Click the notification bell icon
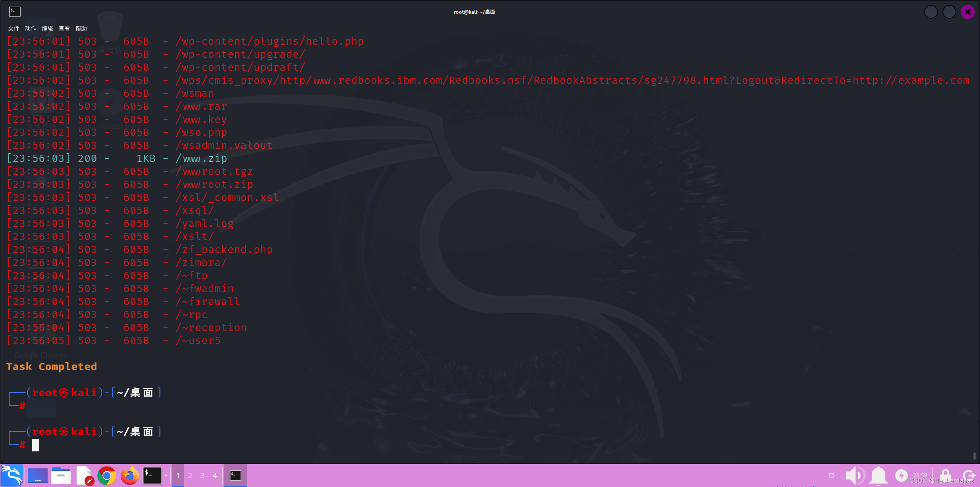The width and height of the screenshot is (980, 487). point(879,476)
